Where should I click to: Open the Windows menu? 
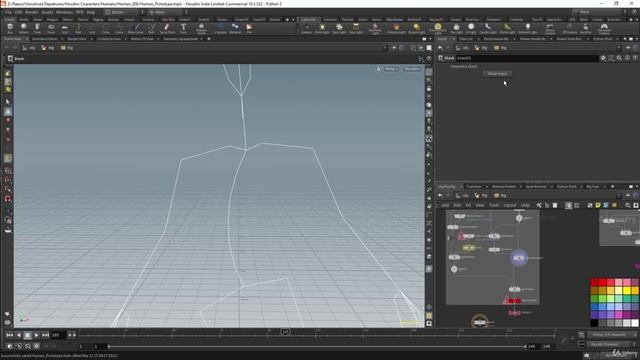[64, 12]
